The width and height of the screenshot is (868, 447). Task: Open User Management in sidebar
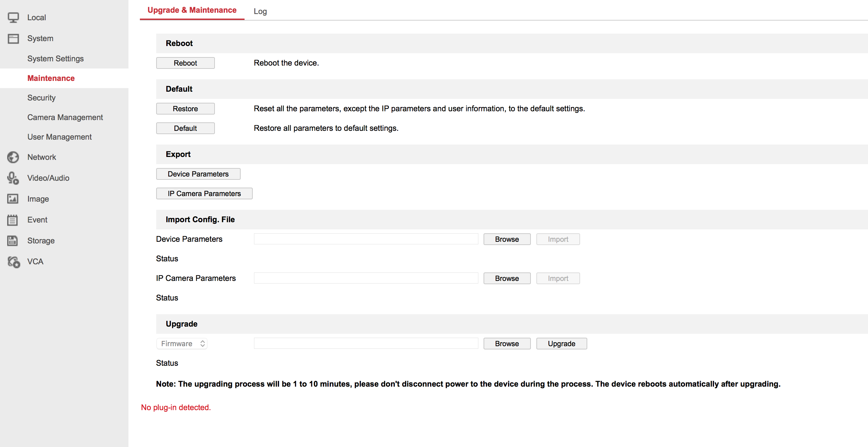point(59,137)
